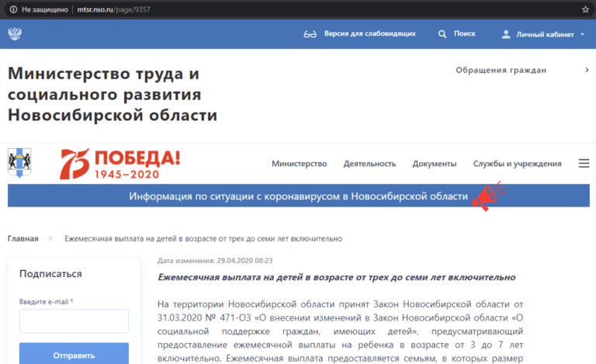Click the address bar URL mtsr.nso.ru
Screen dimensions: 596x364
[113, 9]
